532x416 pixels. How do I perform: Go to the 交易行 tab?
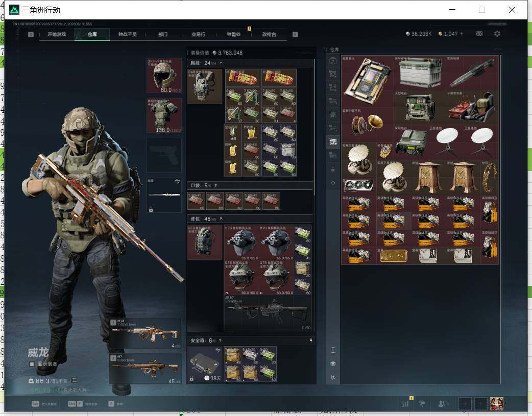pos(199,34)
